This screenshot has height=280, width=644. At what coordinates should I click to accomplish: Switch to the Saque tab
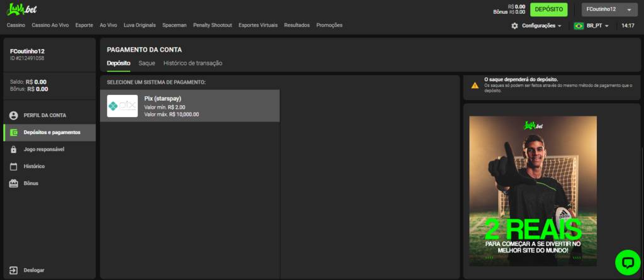coord(147,64)
